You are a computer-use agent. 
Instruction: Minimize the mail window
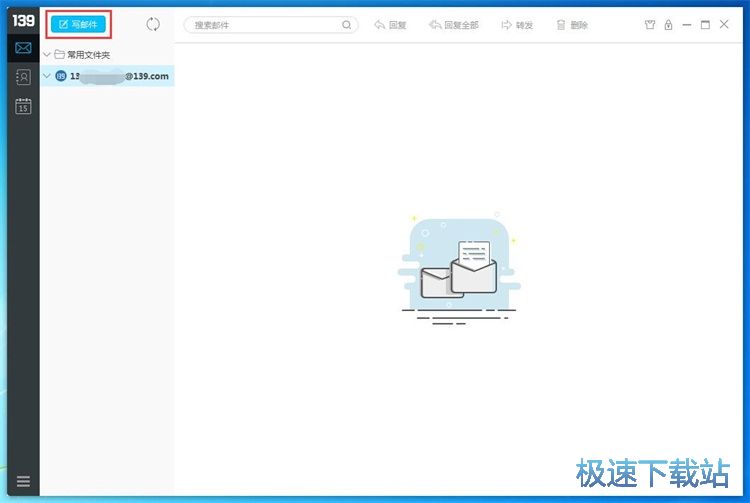(687, 25)
